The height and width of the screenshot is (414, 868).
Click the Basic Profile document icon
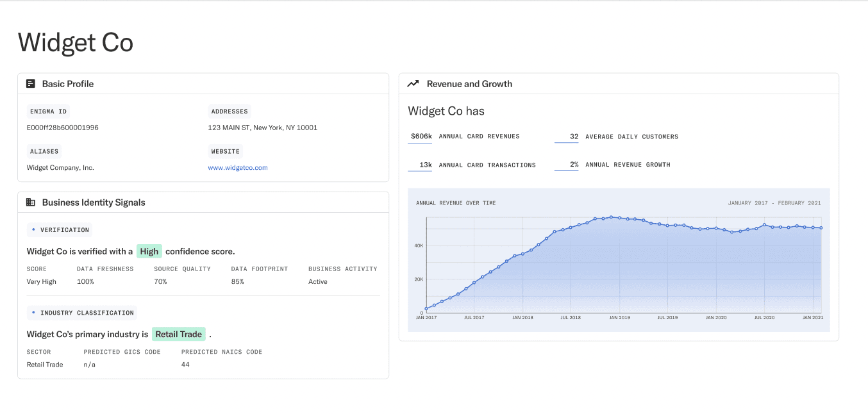(30, 83)
